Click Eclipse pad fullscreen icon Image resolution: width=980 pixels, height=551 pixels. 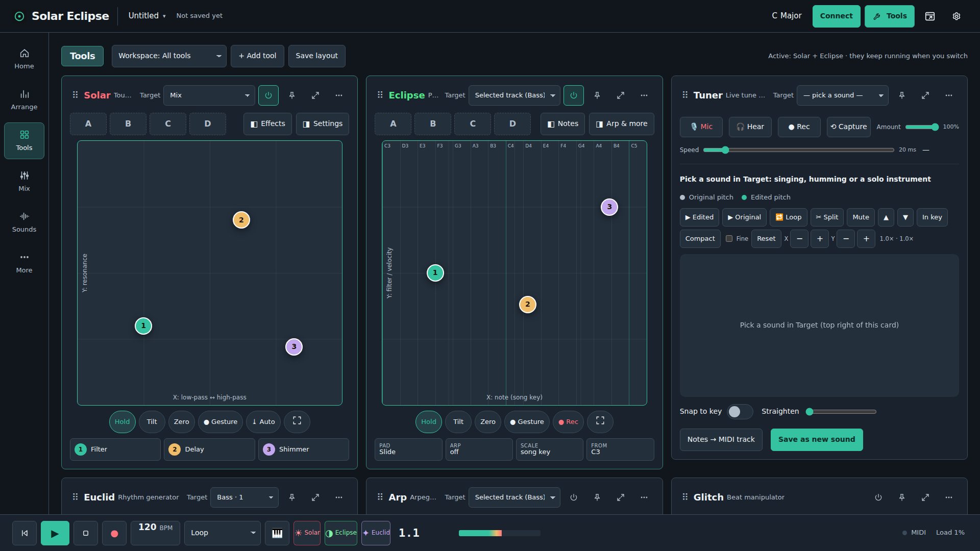[x=600, y=421]
